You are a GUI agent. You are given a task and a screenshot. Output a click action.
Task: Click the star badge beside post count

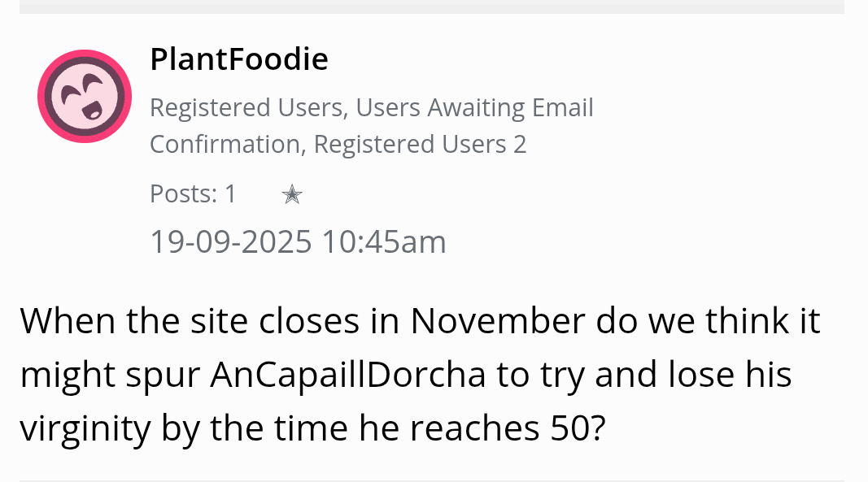[291, 194]
